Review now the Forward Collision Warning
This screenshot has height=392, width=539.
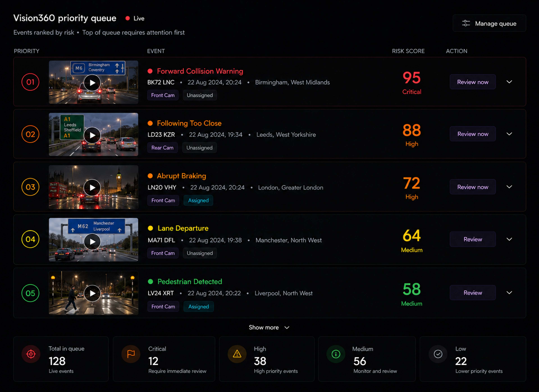coord(473,82)
